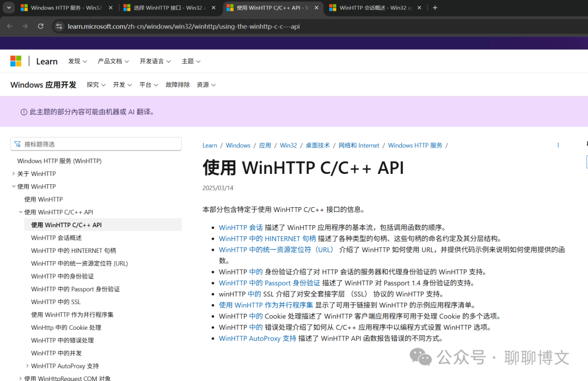This screenshot has height=381, width=588.
Task: Click the Microsoft logo
Action: [16, 61]
